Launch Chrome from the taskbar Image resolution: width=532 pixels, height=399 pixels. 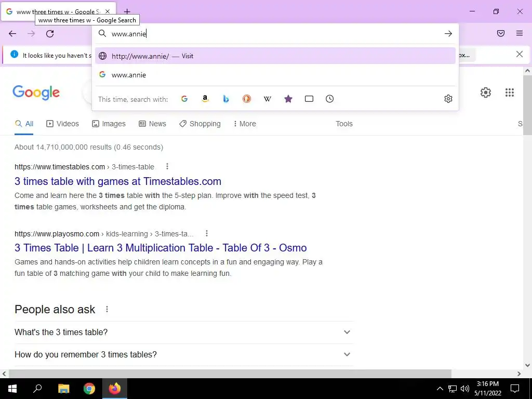[x=89, y=389]
